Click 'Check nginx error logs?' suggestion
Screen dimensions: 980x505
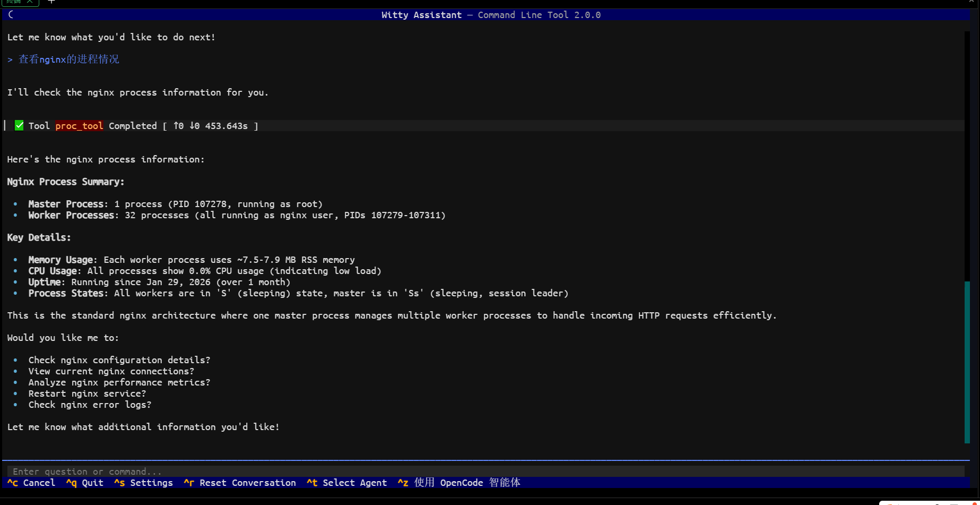tap(90, 405)
